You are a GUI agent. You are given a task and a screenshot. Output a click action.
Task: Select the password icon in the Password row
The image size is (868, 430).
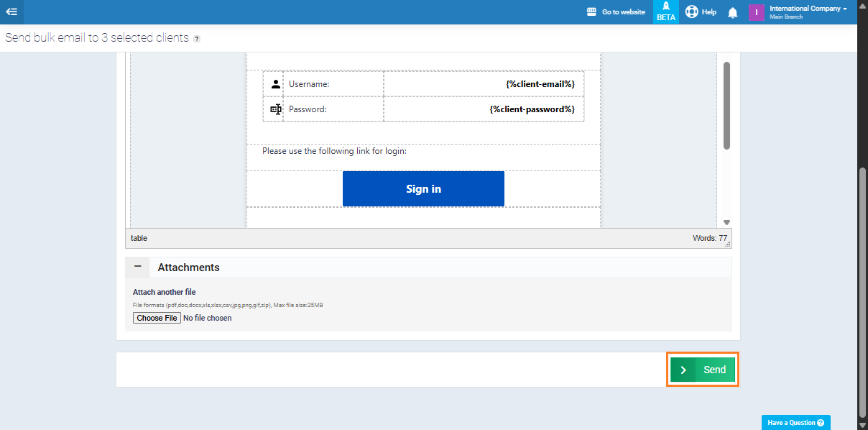coord(275,109)
